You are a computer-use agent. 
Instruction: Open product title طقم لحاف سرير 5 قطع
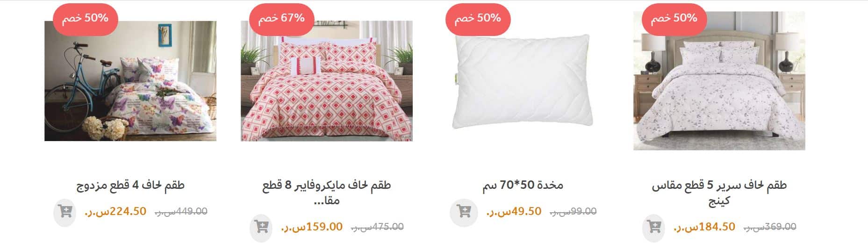(719, 193)
